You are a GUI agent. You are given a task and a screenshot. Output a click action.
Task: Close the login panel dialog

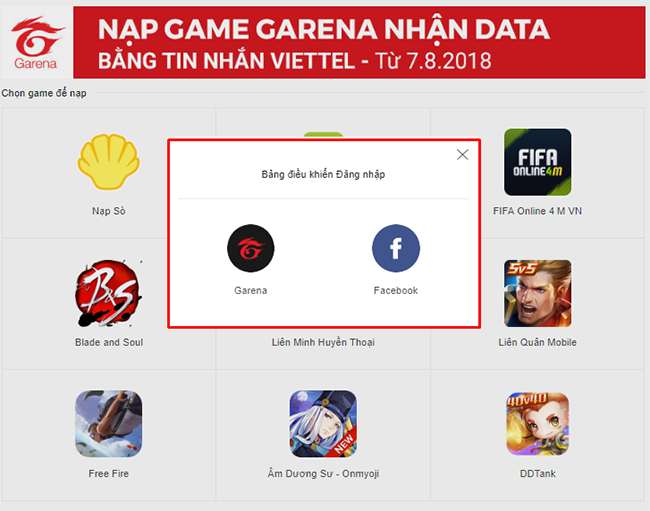tap(463, 155)
